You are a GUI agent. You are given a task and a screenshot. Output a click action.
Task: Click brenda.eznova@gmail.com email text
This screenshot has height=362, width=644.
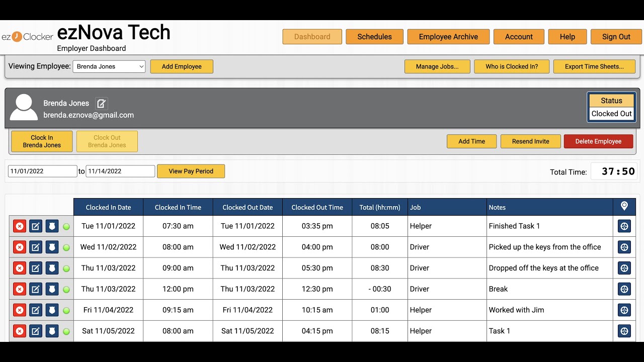coord(89,115)
